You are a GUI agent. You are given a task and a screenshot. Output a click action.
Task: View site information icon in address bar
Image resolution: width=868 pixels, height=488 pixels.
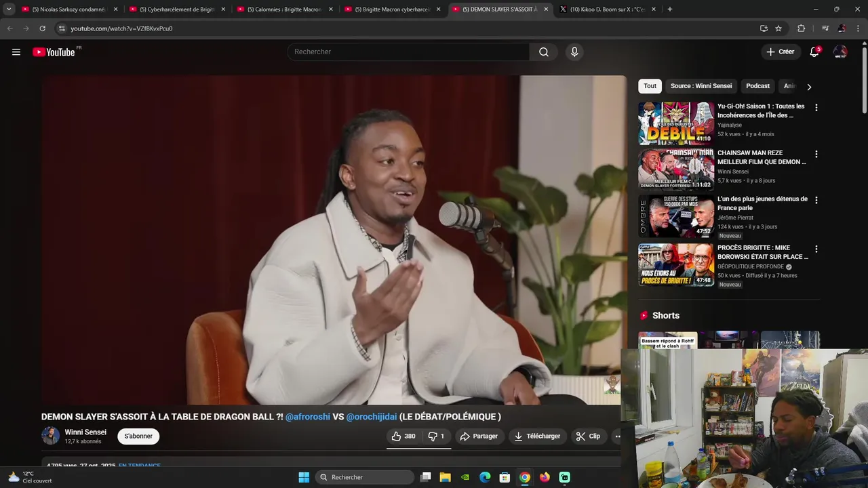61,28
